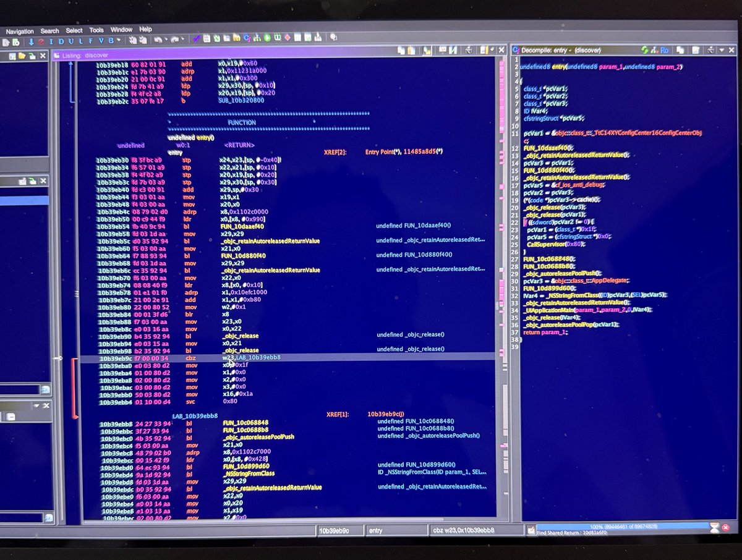
Task: Click the blue down-arrow navigation icon
Action: (x=31, y=41)
